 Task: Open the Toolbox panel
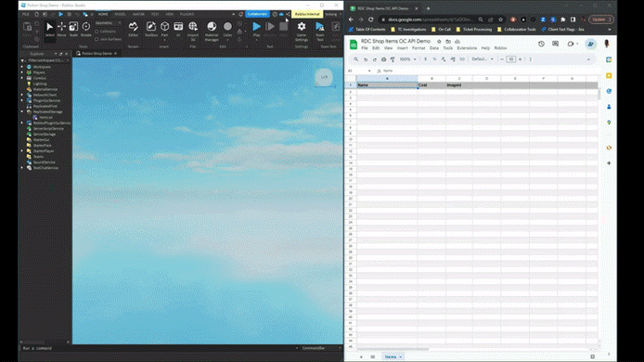coord(151,29)
